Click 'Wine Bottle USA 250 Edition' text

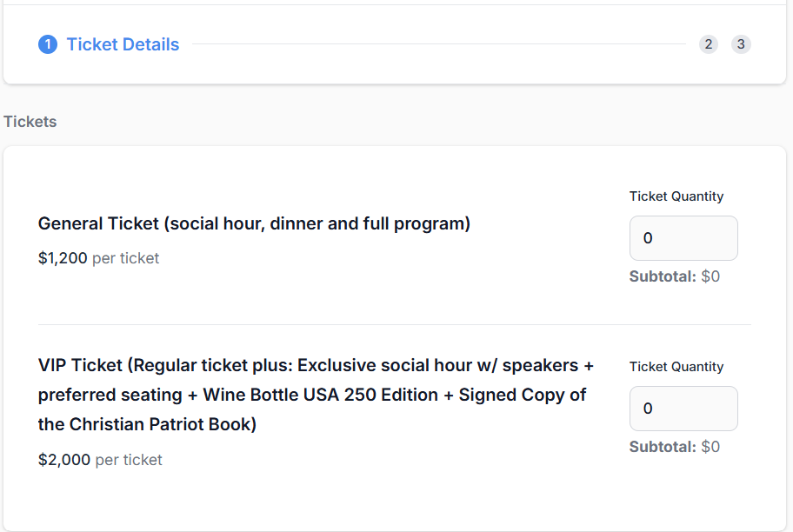(321, 395)
